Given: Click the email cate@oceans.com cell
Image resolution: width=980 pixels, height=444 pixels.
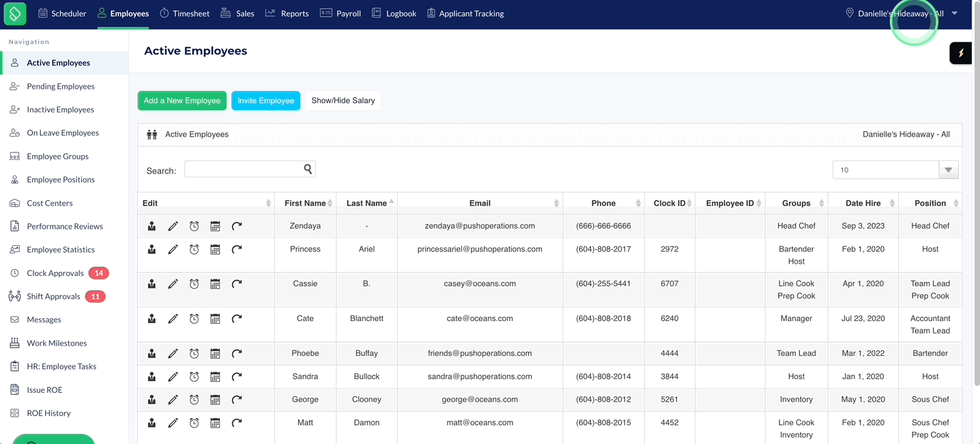Looking at the screenshot, I should (x=480, y=318).
